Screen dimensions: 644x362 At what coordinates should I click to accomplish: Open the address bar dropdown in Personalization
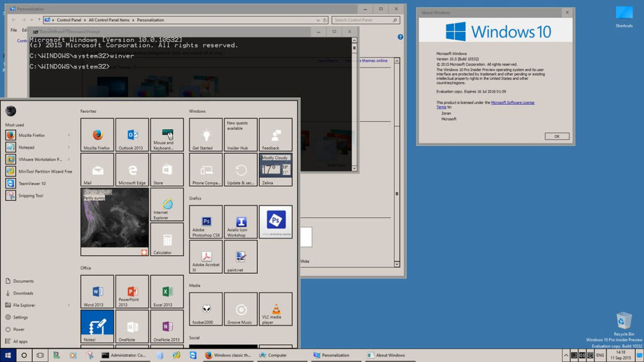pos(318,20)
